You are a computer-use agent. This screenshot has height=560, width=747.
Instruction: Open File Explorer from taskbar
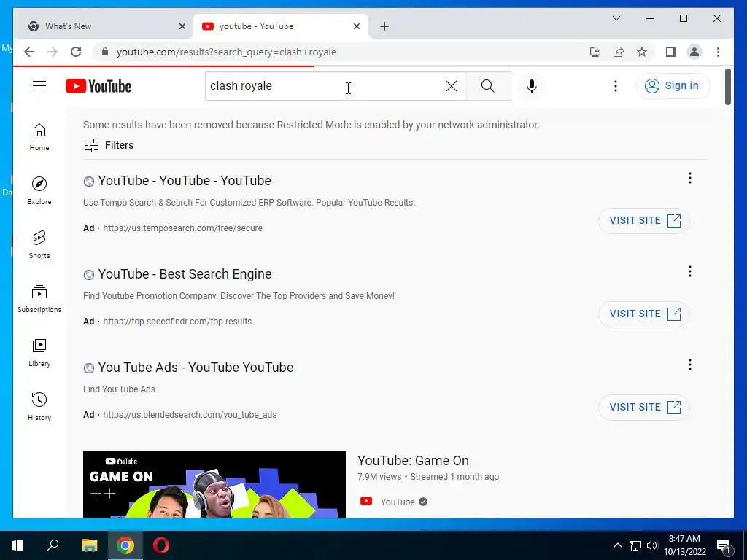[x=89, y=545]
